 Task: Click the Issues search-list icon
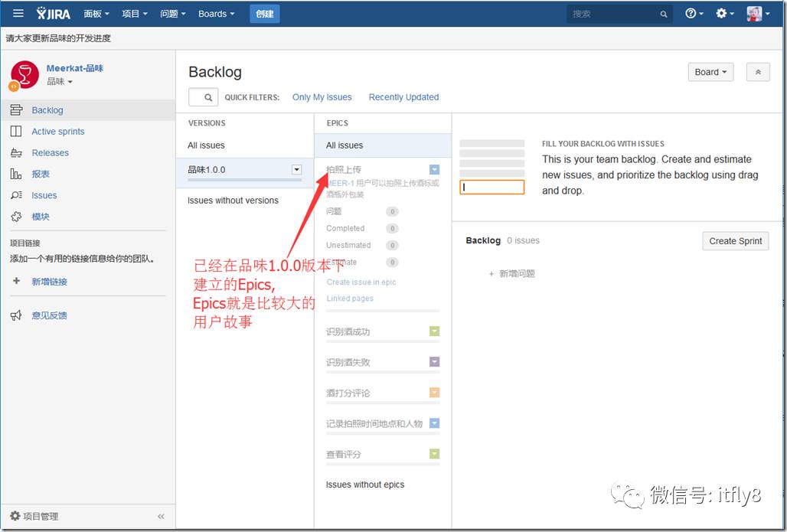click(x=16, y=195)
